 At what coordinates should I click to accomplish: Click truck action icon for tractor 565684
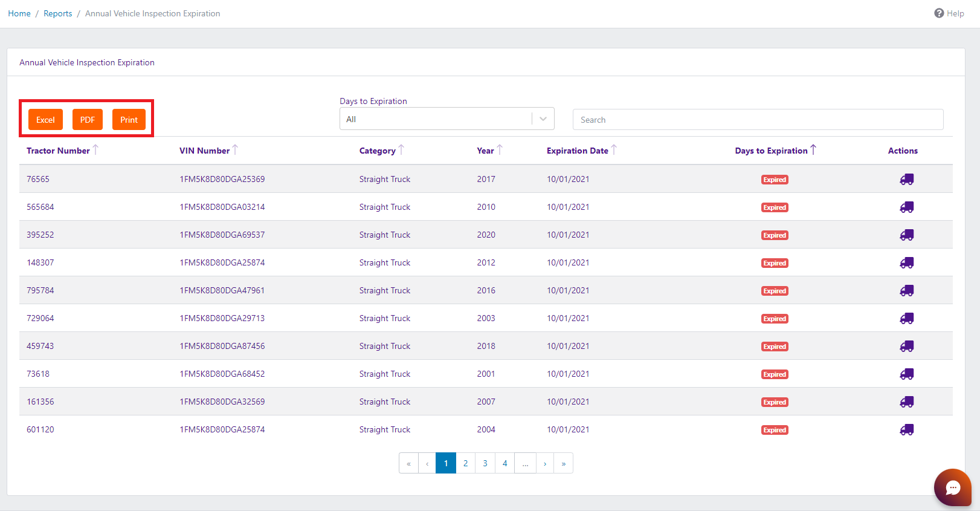point(907,207)
